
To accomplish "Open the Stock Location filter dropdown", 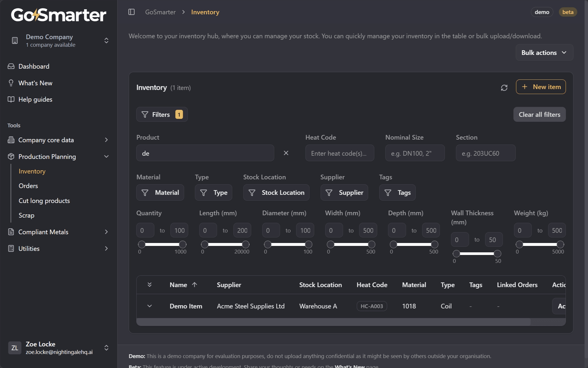I will coord(276,192).
